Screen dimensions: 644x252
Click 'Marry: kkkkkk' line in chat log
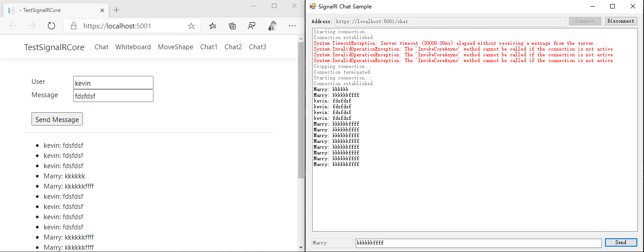[331, 90]
